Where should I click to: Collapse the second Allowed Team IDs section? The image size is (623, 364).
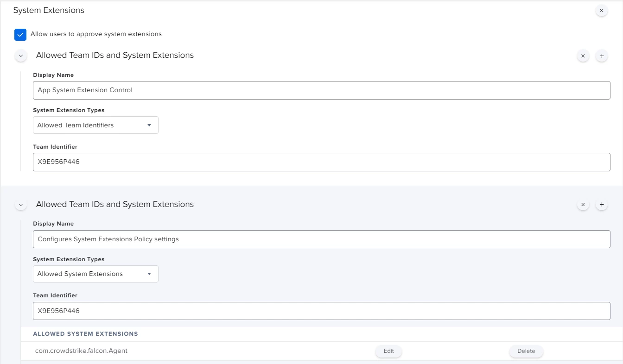click(x=21, y=204)
